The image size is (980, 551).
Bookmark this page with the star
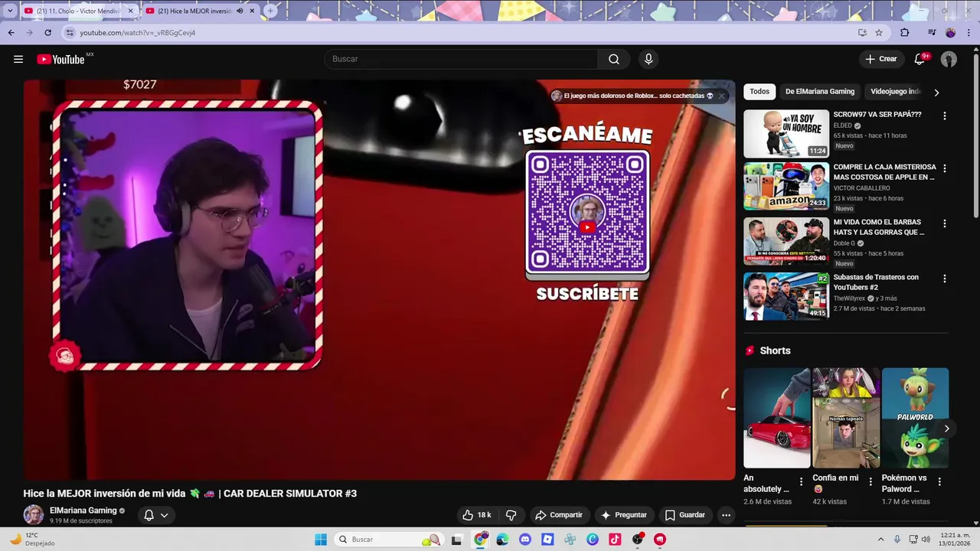(x=879, y=33)
